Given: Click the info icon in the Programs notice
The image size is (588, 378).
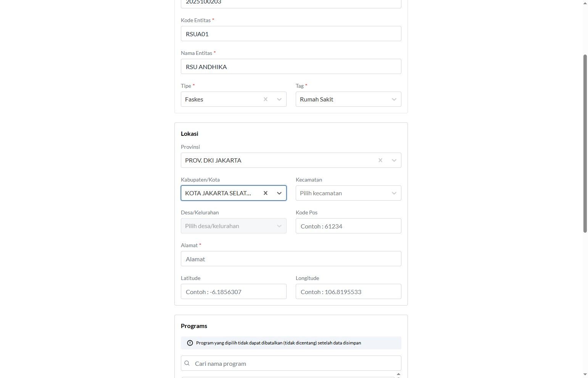Looking at the screenshot, I should pyautogui.click(x=190, y=343).
